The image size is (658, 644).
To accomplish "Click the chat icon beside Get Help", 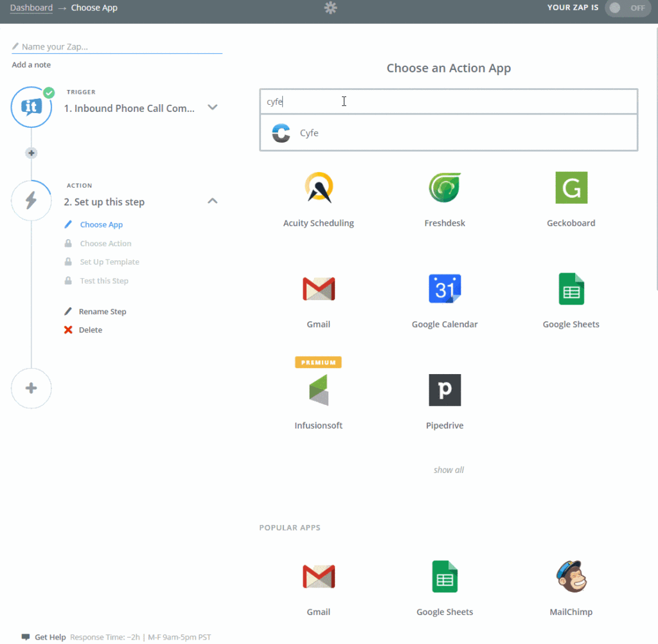I will (26, 637).
